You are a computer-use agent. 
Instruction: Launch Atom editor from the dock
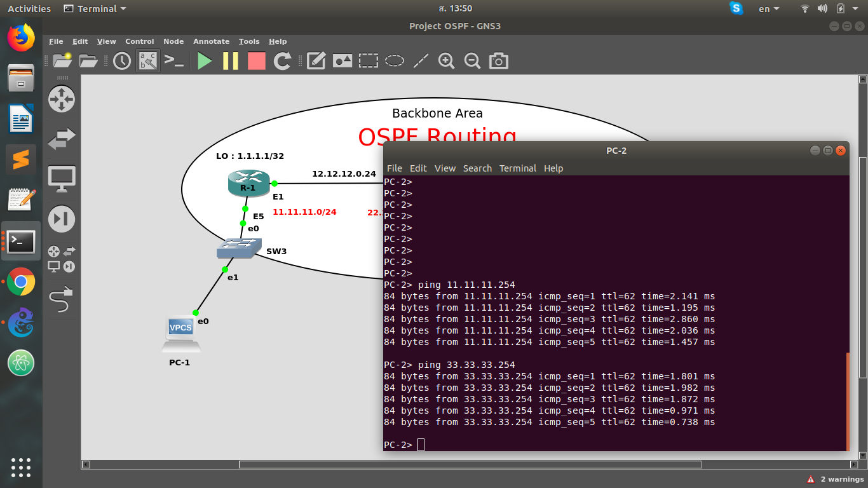click(21, 363)
